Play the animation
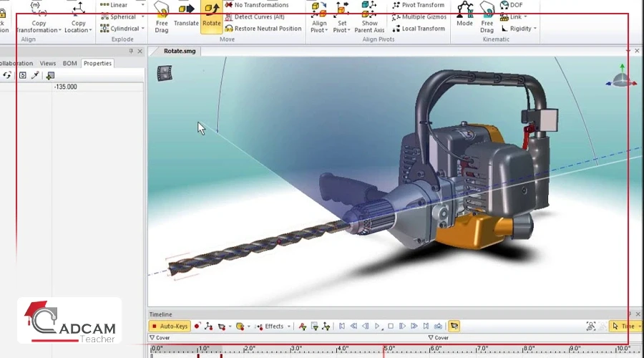The image size is (644, 358). pyautogui.click(x=378, y=326)
